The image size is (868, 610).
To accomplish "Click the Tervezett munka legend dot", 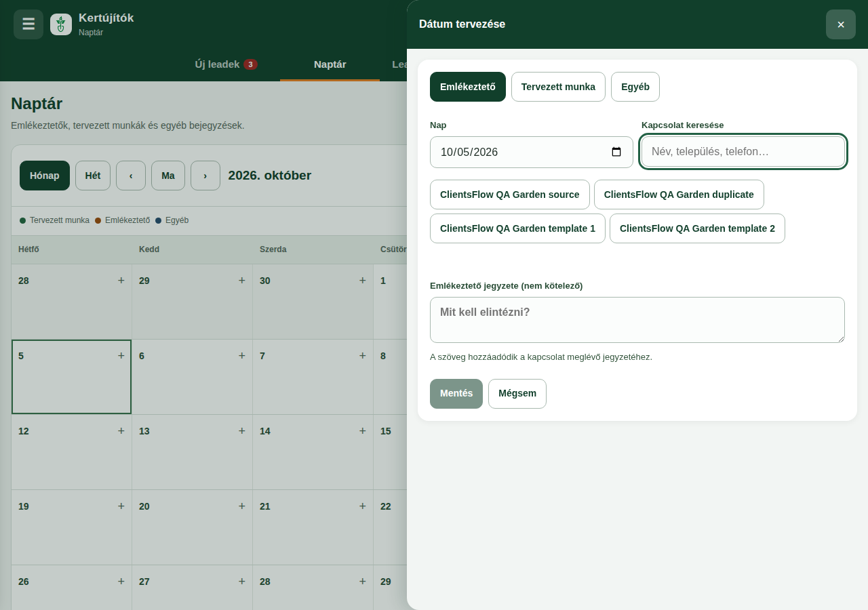I will 23,221.
